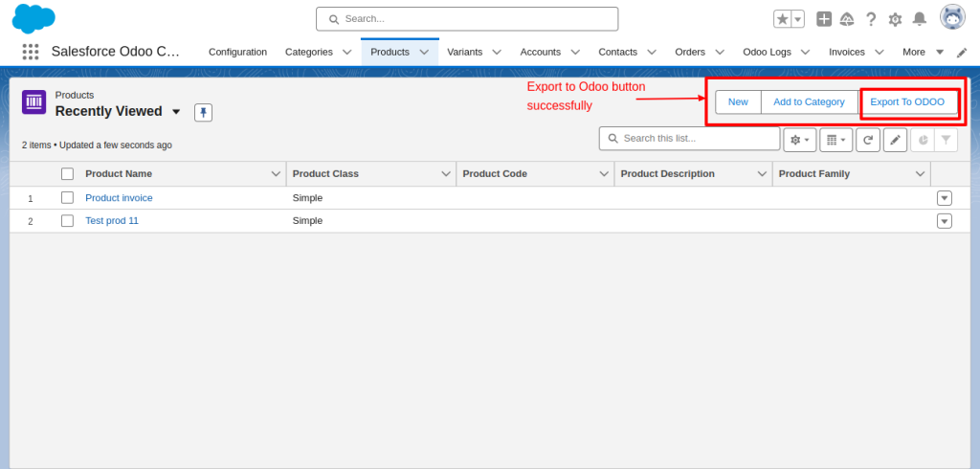Image resolution: width=980 pixels, height=469 pixels.
Task: Click the Salesforce cloud logo
Action: pos(33,18)
